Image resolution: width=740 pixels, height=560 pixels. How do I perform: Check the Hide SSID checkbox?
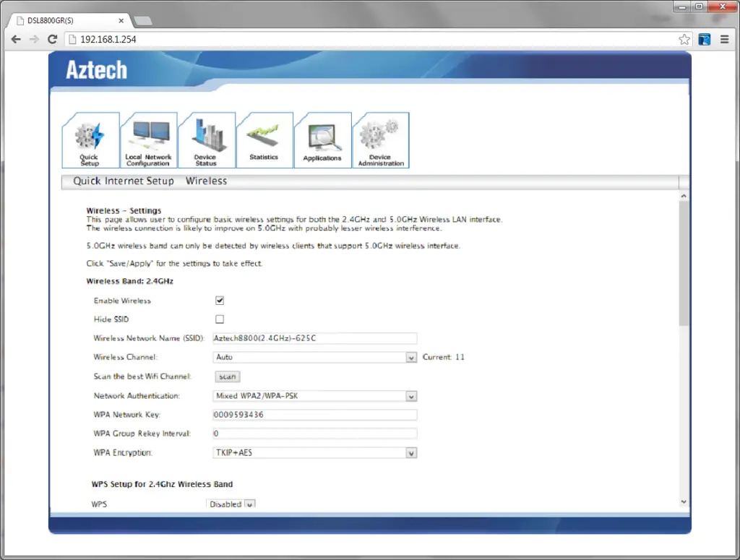click(220, 319)
